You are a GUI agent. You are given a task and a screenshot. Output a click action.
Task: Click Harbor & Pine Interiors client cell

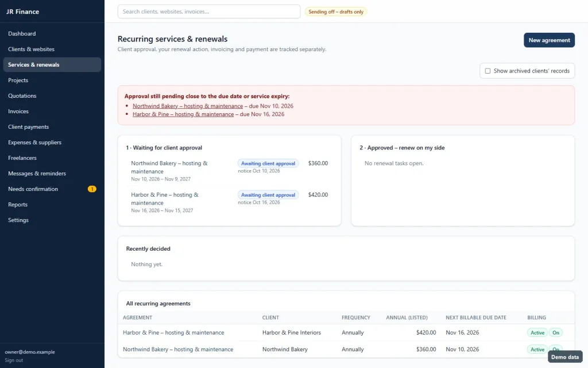tap(292, 333)
